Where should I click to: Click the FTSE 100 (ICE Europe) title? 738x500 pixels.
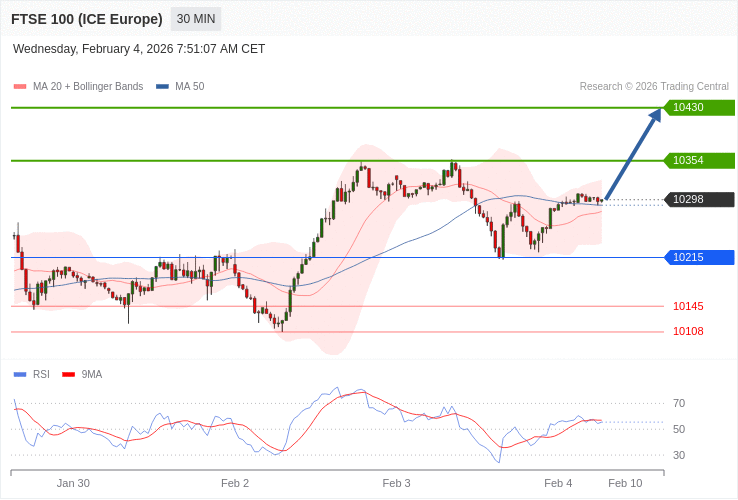(87, 19)
